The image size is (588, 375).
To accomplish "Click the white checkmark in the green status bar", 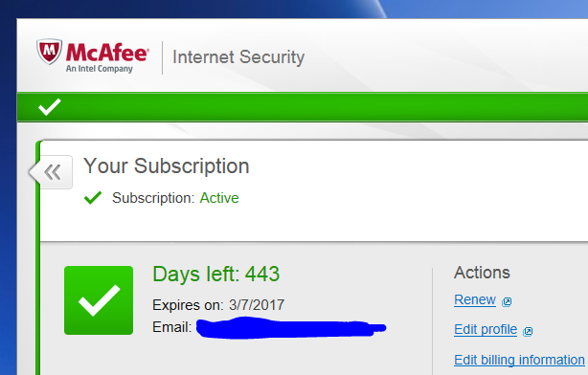I will [50, 107].
